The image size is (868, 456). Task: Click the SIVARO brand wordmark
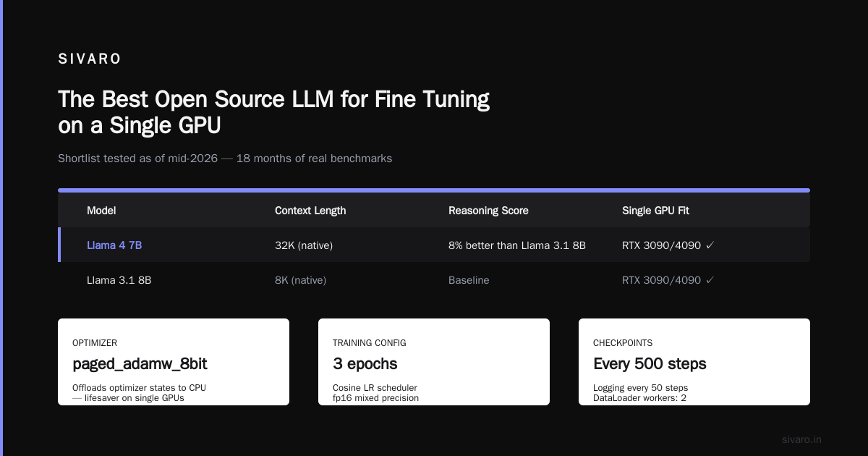click(90, 59)
